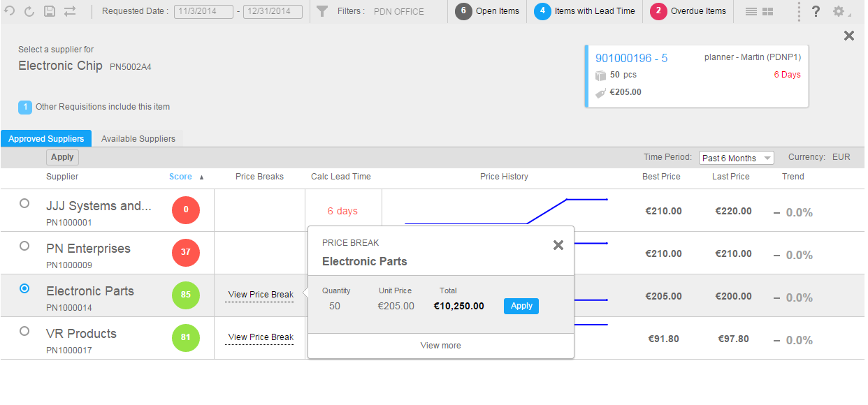Viewport: 868px width, 405px height.
Task: Click the swap arrows icon
Action: coord(70,11)
